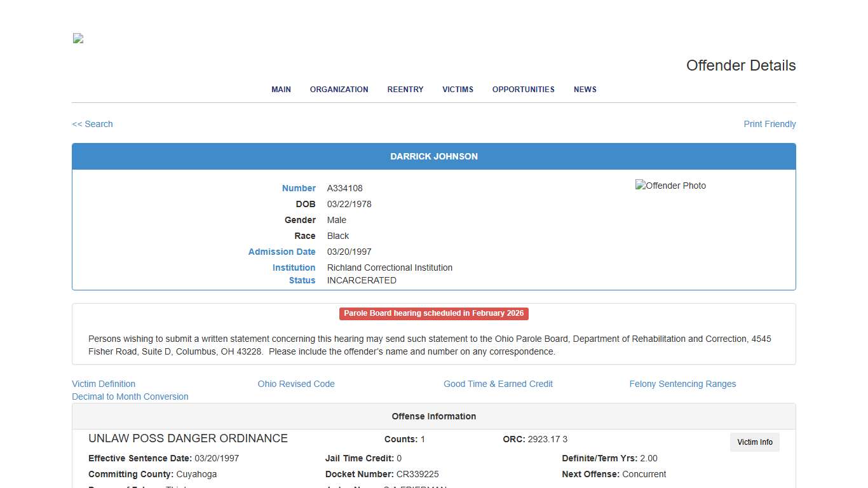Select the MAIN navigation menu item

(281, 90)
